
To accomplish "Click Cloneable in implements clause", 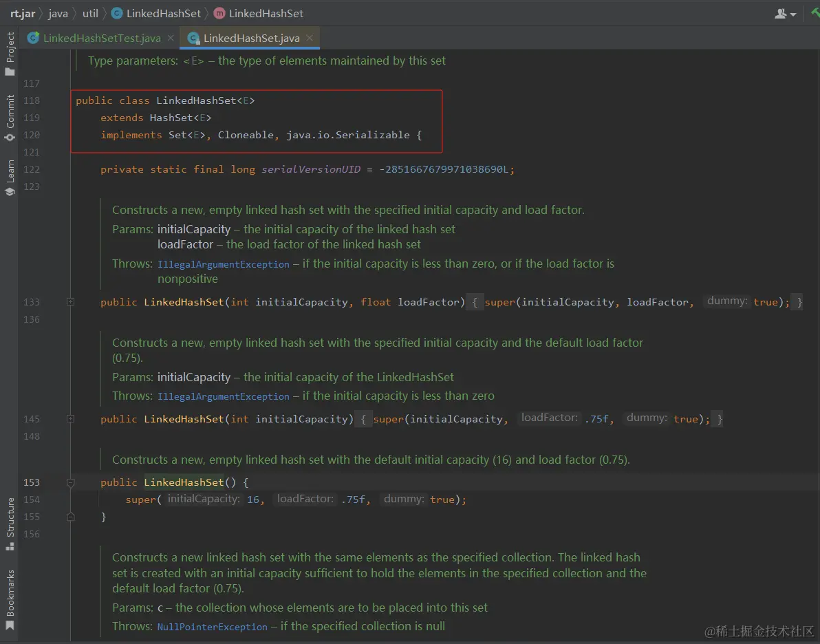I will pos(246,135).
